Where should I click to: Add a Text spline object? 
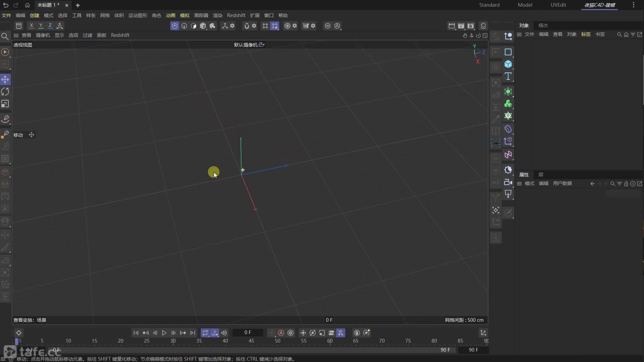pos(508,76)
